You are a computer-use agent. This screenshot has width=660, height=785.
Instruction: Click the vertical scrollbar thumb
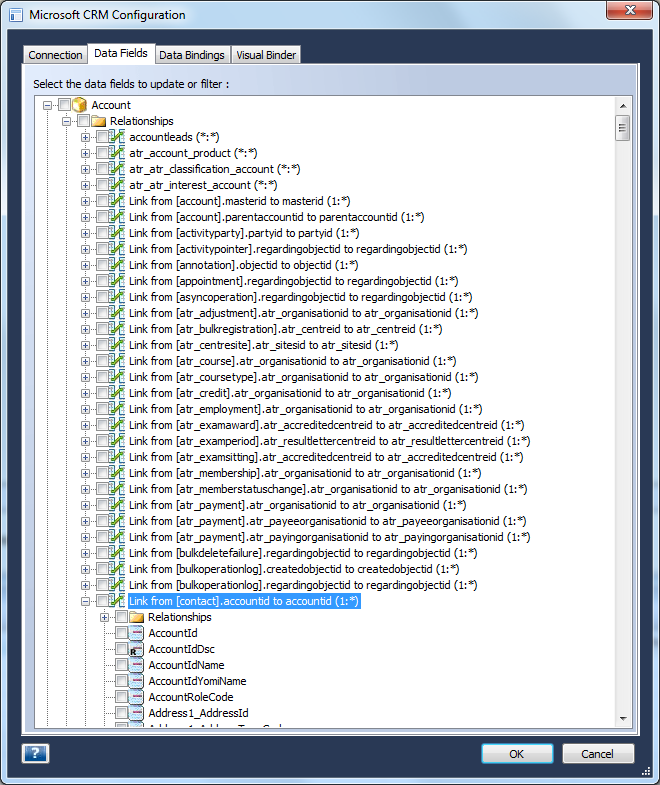(x=623, y=128)
